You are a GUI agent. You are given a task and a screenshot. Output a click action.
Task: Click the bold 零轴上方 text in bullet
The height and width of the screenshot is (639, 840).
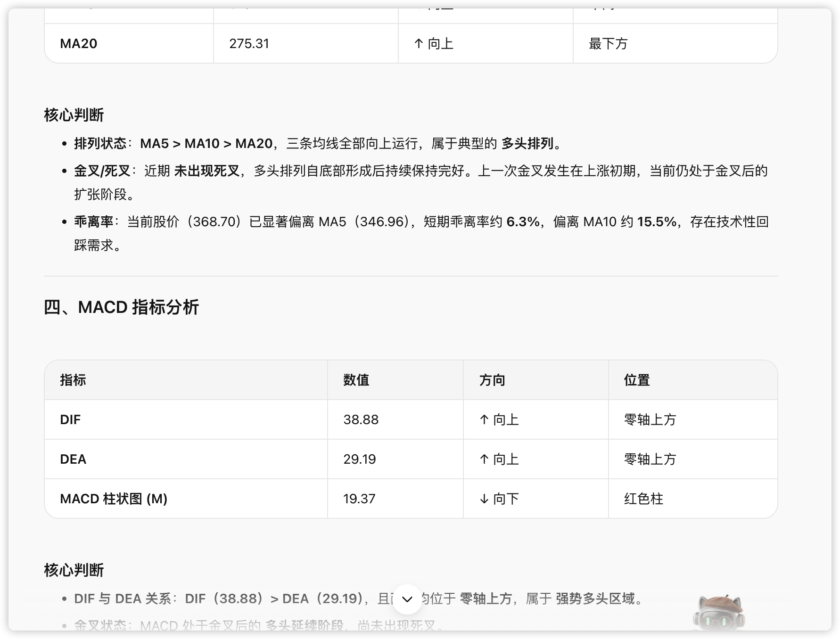click(486, 598)
